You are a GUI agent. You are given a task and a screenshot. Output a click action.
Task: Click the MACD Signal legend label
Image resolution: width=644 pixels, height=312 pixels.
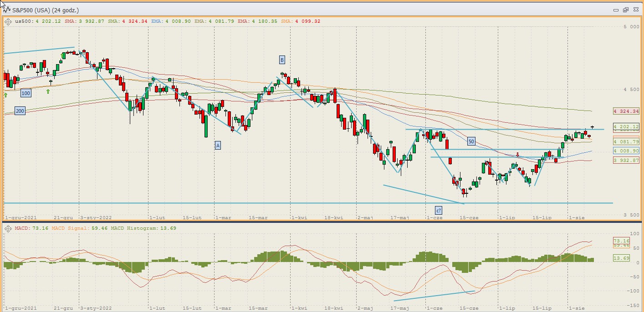pos(69,228)
